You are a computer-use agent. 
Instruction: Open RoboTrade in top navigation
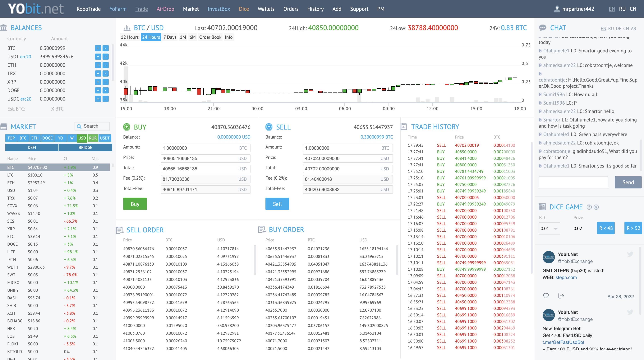[89, 9]
